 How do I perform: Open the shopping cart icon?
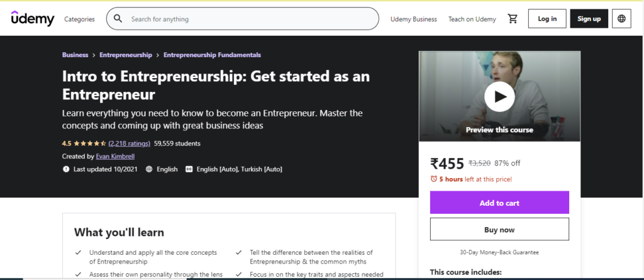[512, 18]
